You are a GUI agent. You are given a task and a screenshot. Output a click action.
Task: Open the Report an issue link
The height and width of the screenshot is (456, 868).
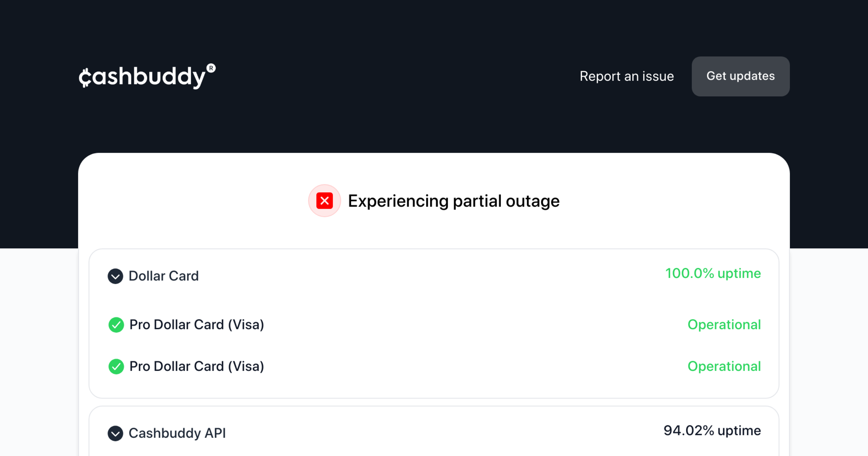click(627, 76)
